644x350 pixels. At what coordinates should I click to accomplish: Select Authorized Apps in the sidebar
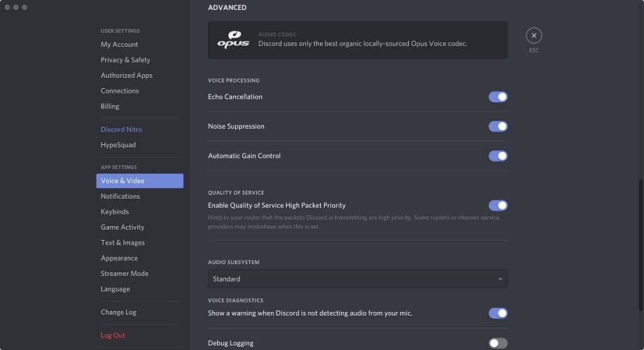[127, 76]
